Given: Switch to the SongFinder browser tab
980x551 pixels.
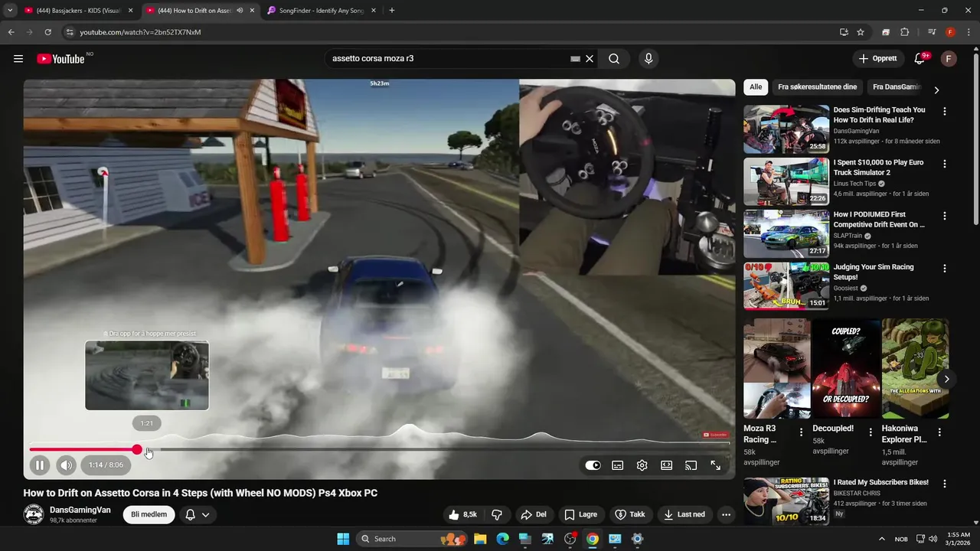Looking at the screenshot, I should 321,11.
